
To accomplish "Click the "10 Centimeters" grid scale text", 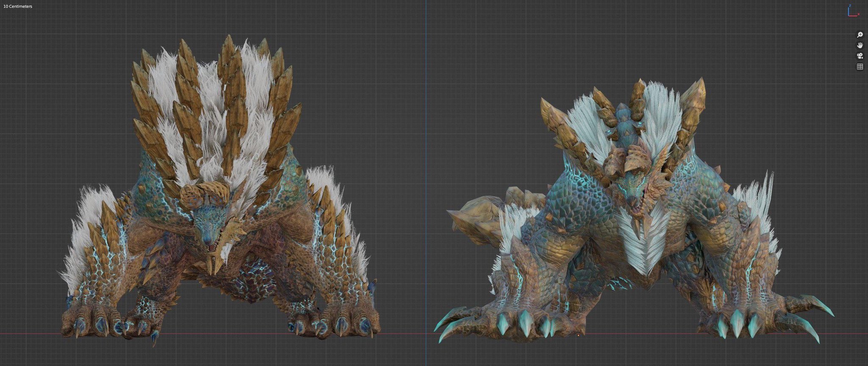I will [18, 6].
